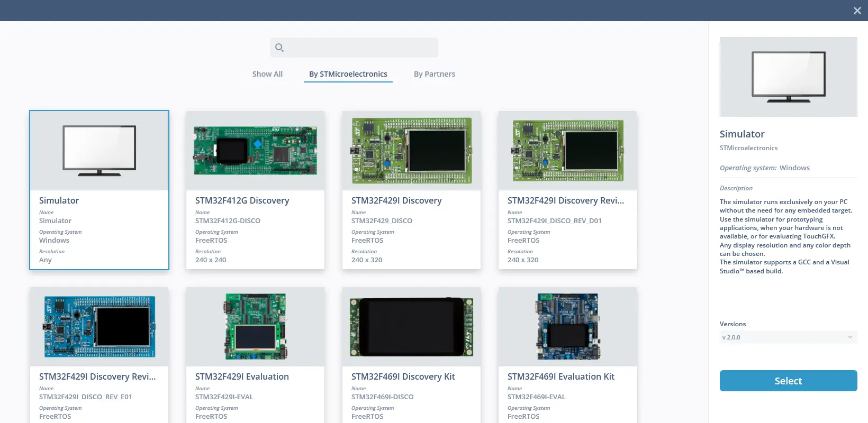Focus the board search input field
Screen dimensions: 868x423
tap(360, 48)
